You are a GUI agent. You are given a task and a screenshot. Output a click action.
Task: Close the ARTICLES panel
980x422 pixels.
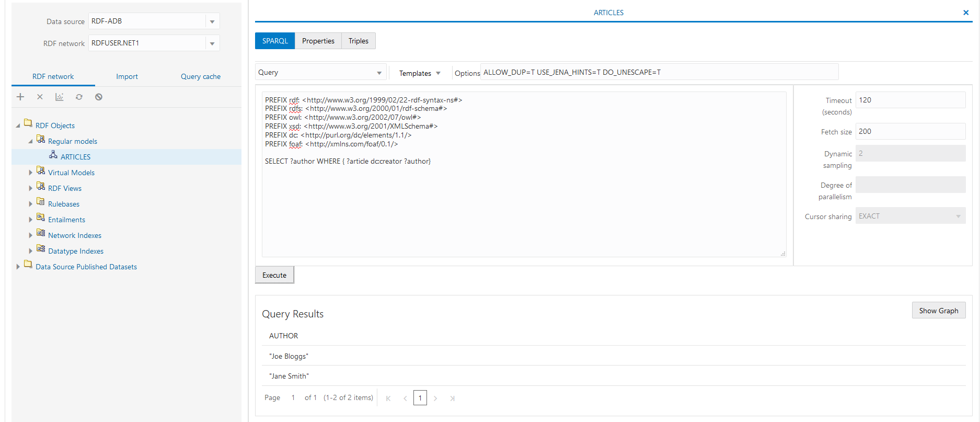click(966, 13)
